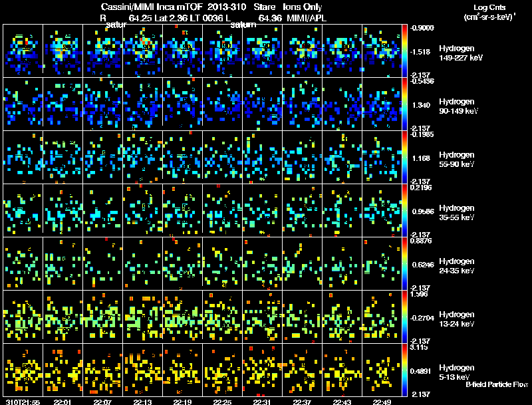Click the color bar beside Hydrogen 5-13 keV
The height and width of the screenshot is (405, 532).
[x=404, y=370]
